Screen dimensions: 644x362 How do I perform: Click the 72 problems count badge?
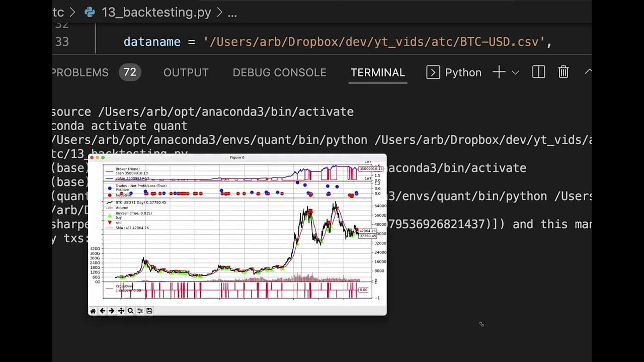click(x=130, y=72)
